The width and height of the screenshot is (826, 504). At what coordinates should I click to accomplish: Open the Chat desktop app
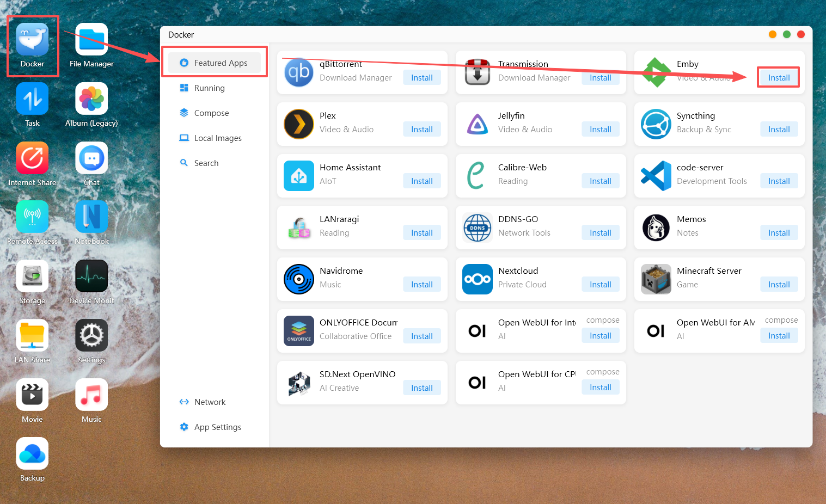(91, 158)
